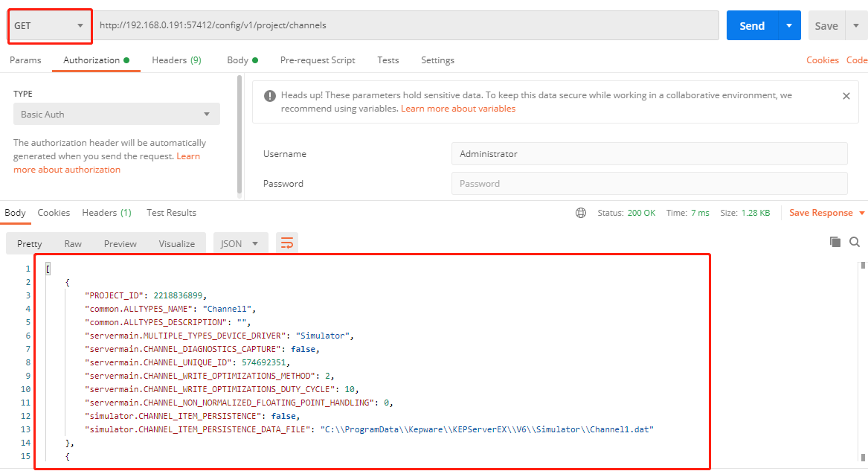Follow the Learn more about variables link
This screenshot has height=471, width=868.
point(458,109)
